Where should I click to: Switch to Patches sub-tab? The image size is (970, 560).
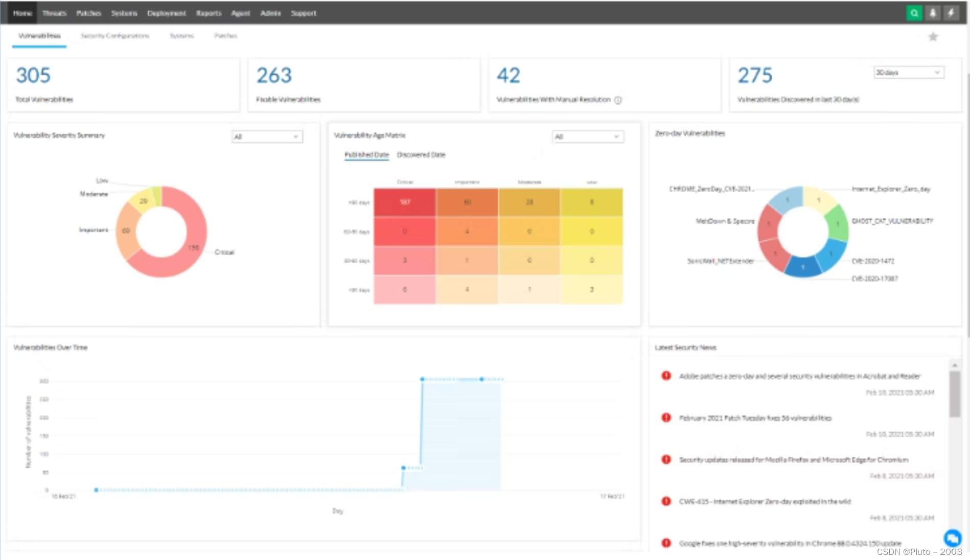tap(225, 36)
